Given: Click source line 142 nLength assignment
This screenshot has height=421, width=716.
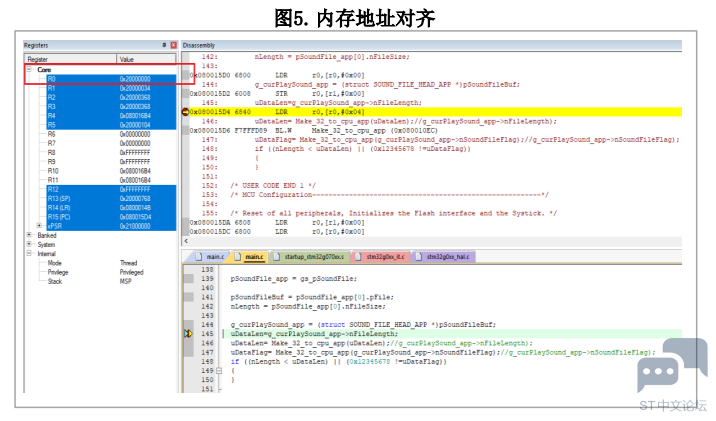Looking at the screenshot, I should (308, 306).
